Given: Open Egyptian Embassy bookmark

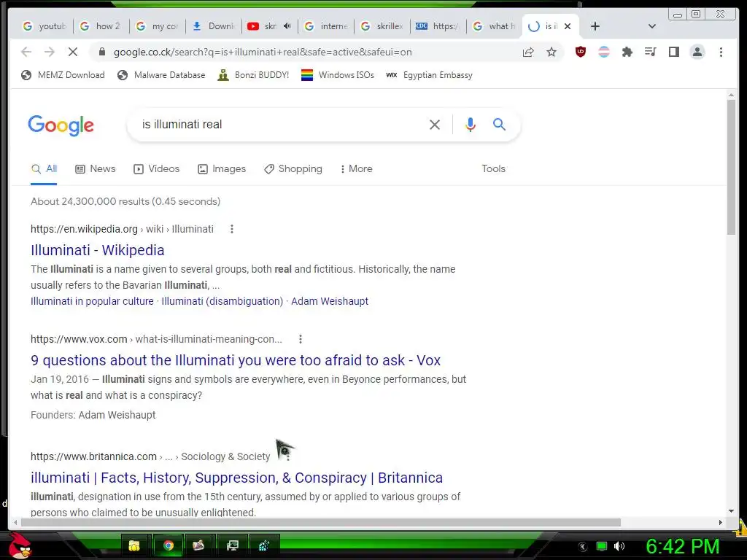Looking at the screenshot, I should pyautogui.click(x=429, y=75).
